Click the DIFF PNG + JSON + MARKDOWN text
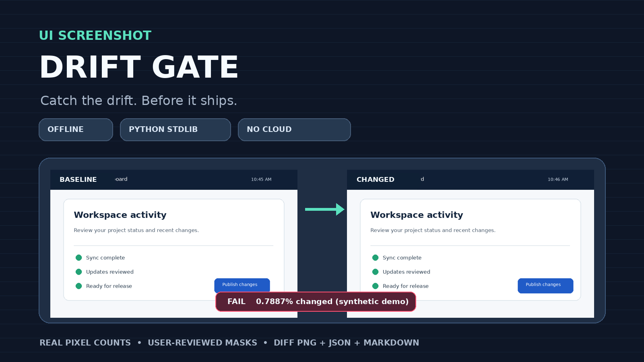 (347, 343)
